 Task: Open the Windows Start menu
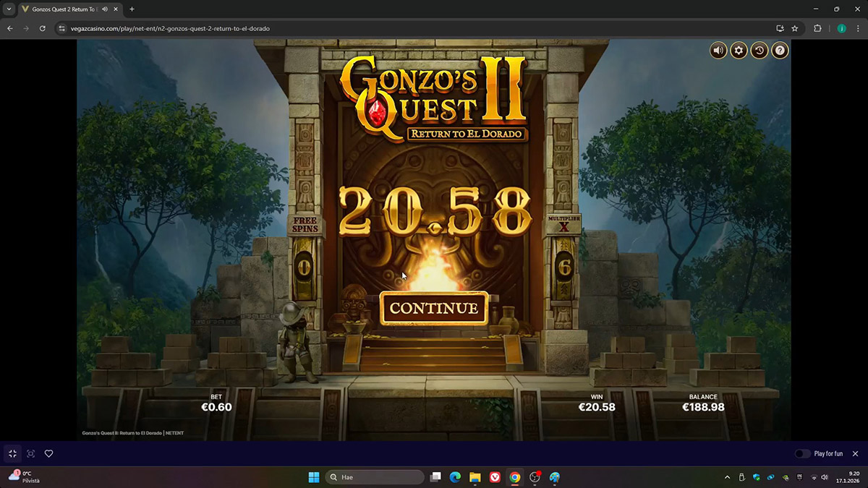click(x=314, y=477)
